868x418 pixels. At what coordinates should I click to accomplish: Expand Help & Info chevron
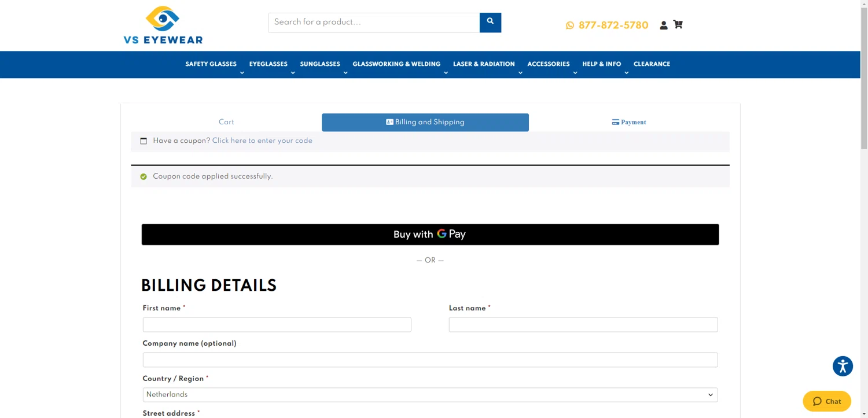[x=626, y=73]
